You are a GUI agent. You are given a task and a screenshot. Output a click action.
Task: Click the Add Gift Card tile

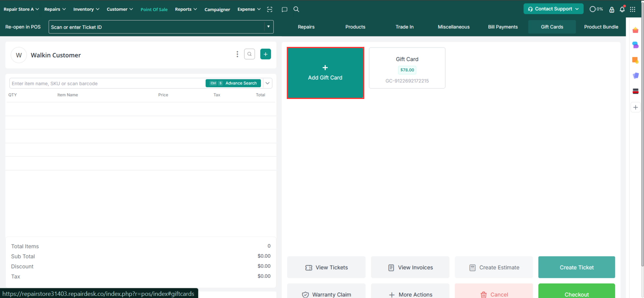325,73
